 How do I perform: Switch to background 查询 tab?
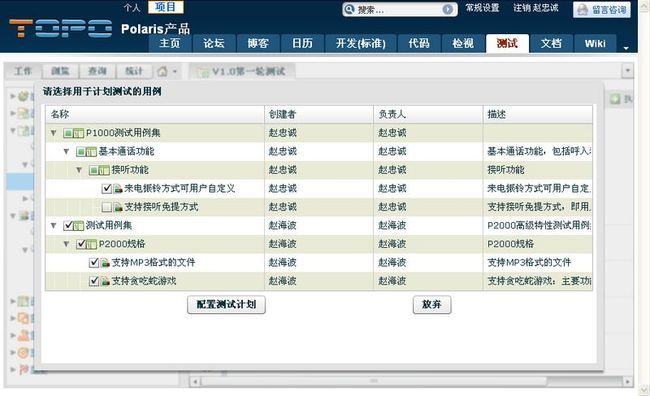97,71
